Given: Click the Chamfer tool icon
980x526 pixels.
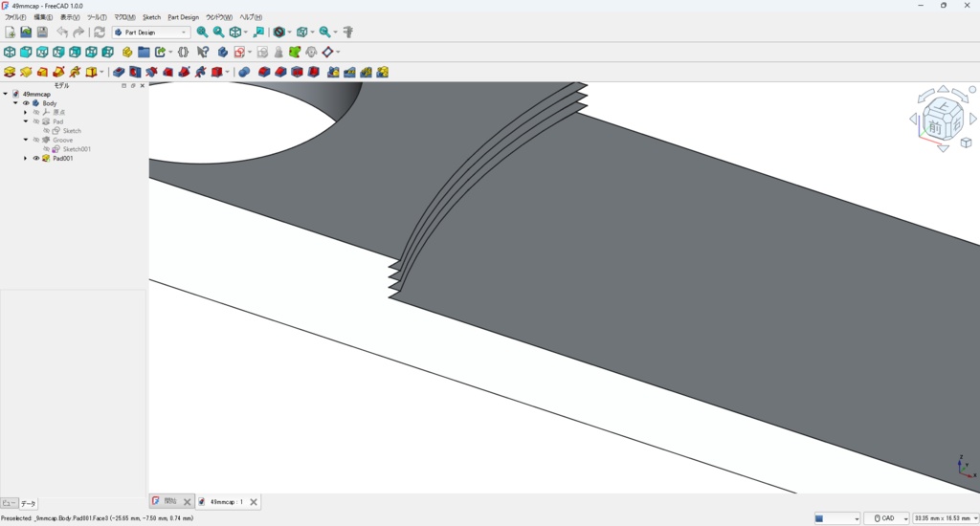Looking at the screenshot, I should [280, 72].
